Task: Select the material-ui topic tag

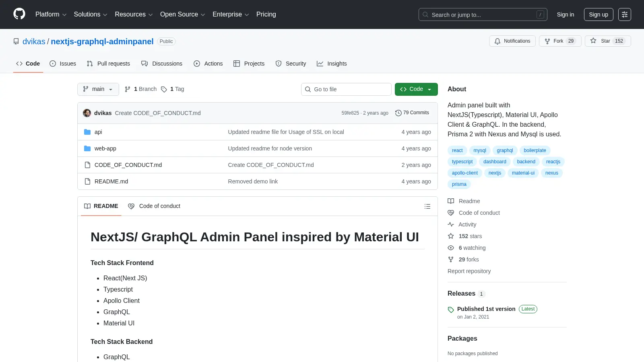Action: [x=523, y=173]
